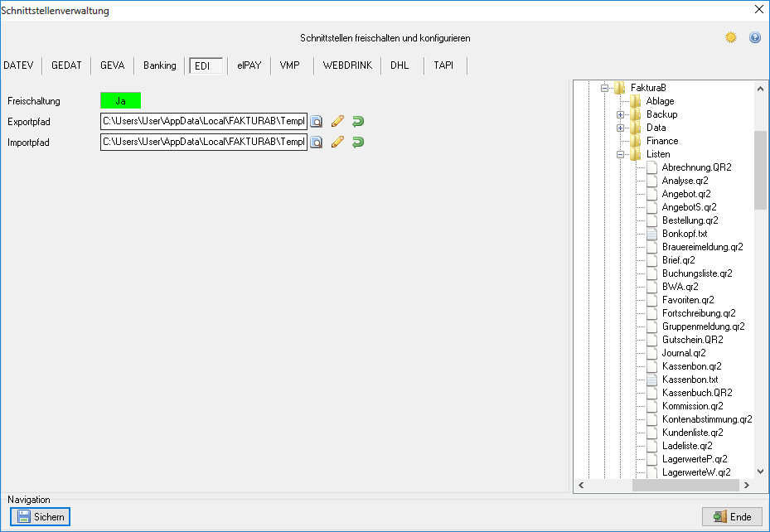Select AngebotS.qr2 in the tree
Screen dimensions: 770x532
(x=689, y=207)
